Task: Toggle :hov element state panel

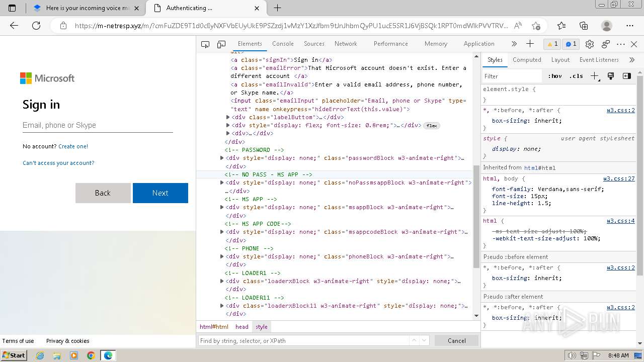Action: (x=555, y=76)
